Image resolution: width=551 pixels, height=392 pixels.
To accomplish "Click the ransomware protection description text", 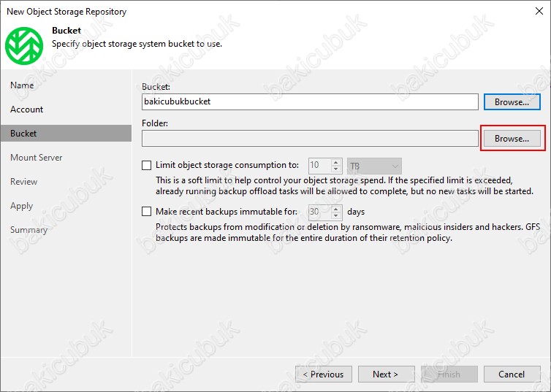I will tap(348, 232).
